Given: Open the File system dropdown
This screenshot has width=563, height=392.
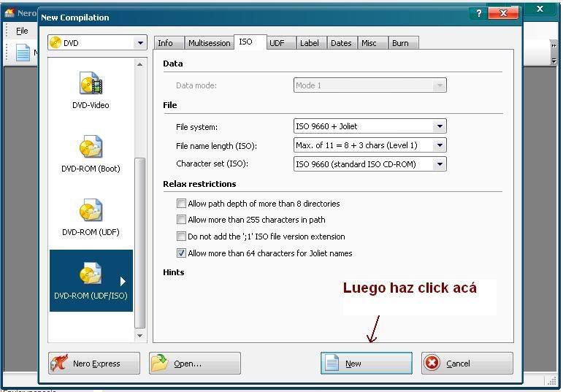Looking at the screenshot, I should 440,126.
